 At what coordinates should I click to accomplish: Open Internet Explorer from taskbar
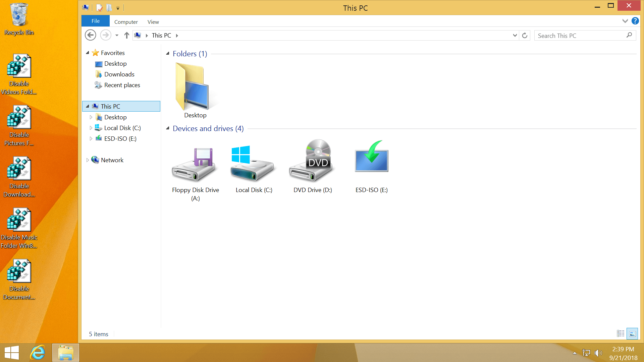(x=38, y=353)
